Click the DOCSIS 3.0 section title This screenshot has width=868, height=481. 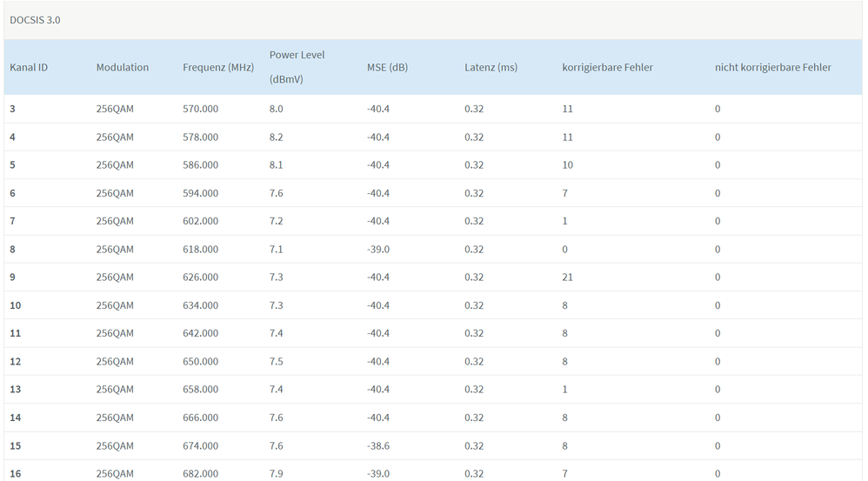tap(36, 19)
